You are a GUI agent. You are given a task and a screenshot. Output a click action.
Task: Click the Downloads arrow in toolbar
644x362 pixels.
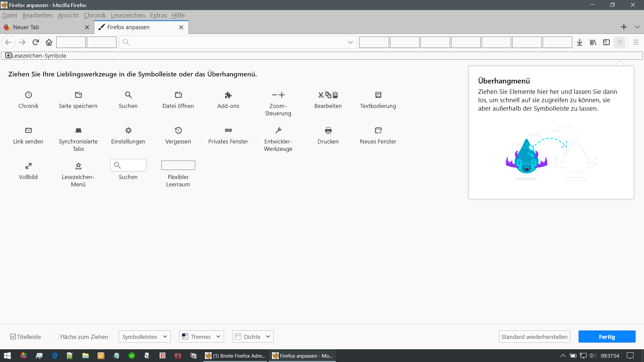click(579, 42)
